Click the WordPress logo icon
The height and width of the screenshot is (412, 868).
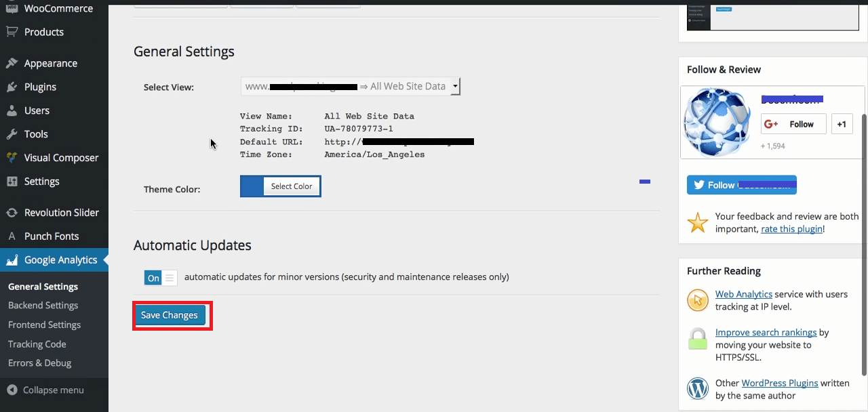click(698, 389)
